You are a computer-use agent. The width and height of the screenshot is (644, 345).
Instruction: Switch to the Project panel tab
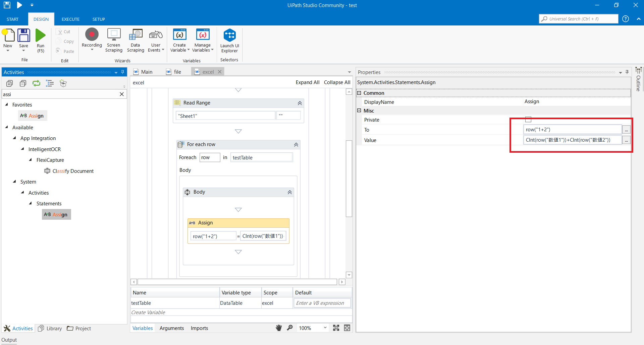[79, 328]
